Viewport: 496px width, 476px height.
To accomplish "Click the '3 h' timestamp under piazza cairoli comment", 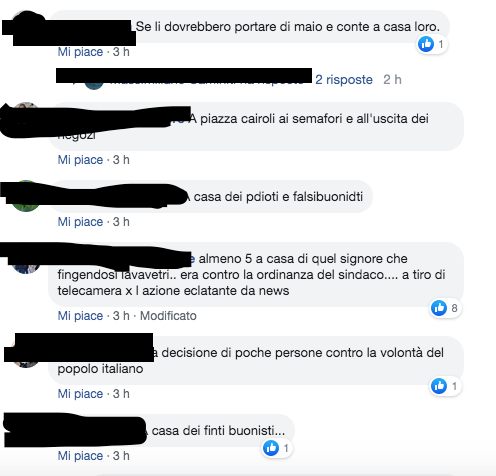I will pyautogui.click(x=121, y=160).
